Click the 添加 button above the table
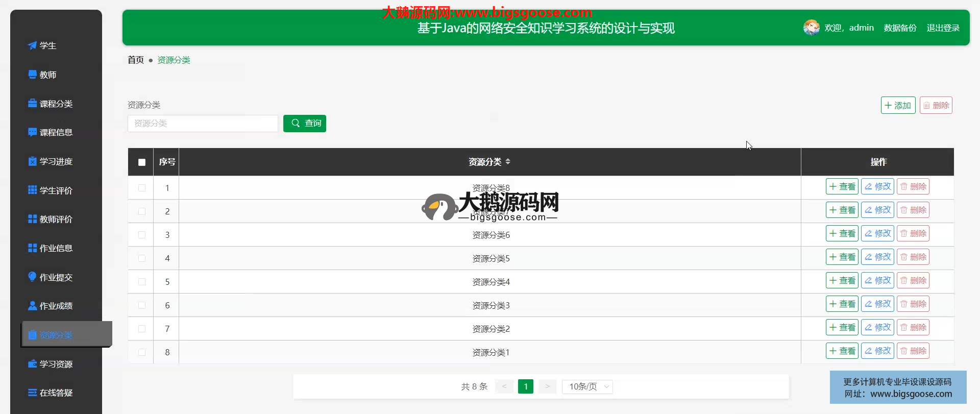 click(x=898, y=106)
